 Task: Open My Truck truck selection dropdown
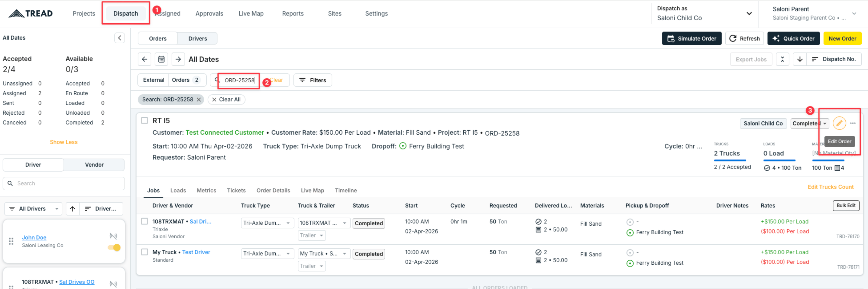click(x=324, y=254)
